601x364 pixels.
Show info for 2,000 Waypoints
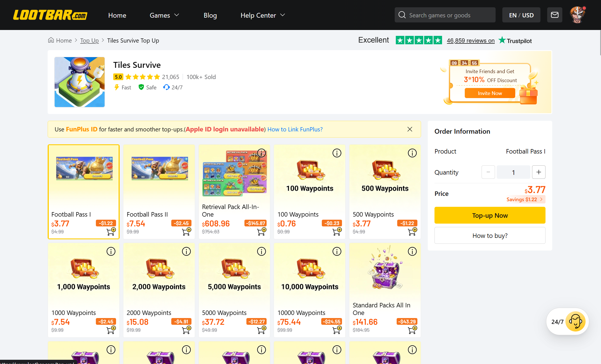[186, 251]
